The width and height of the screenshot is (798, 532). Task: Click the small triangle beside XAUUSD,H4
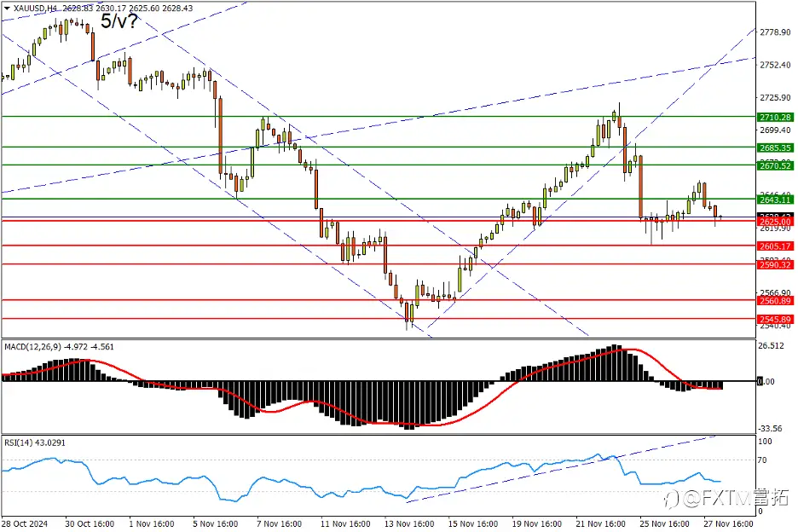pyautogui.click(x=7, y=9)
